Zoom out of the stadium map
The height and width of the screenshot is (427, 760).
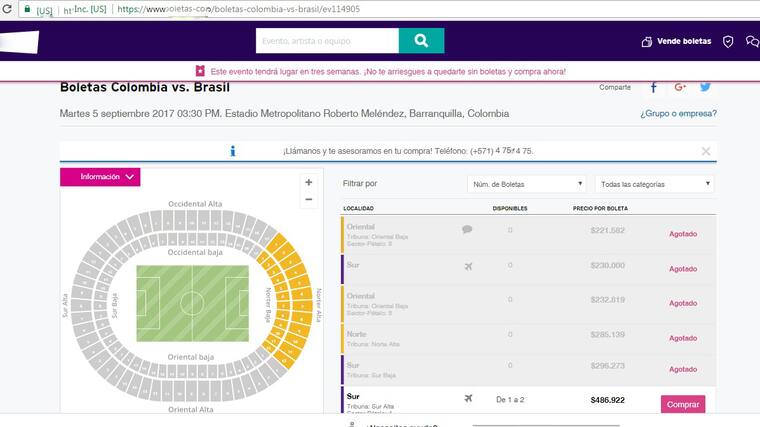(308, 199)
